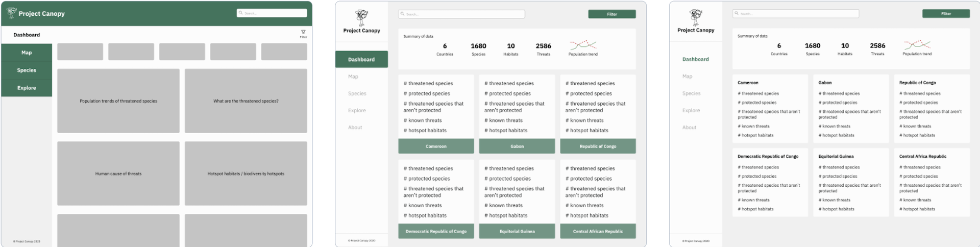Select Dashboard in the right mockup sidebar
This screenshot has width=980, height=247.
coord(696,59)
